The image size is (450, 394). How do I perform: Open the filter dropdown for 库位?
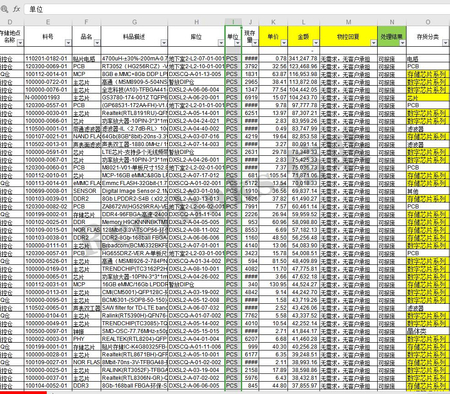(221, 43)
